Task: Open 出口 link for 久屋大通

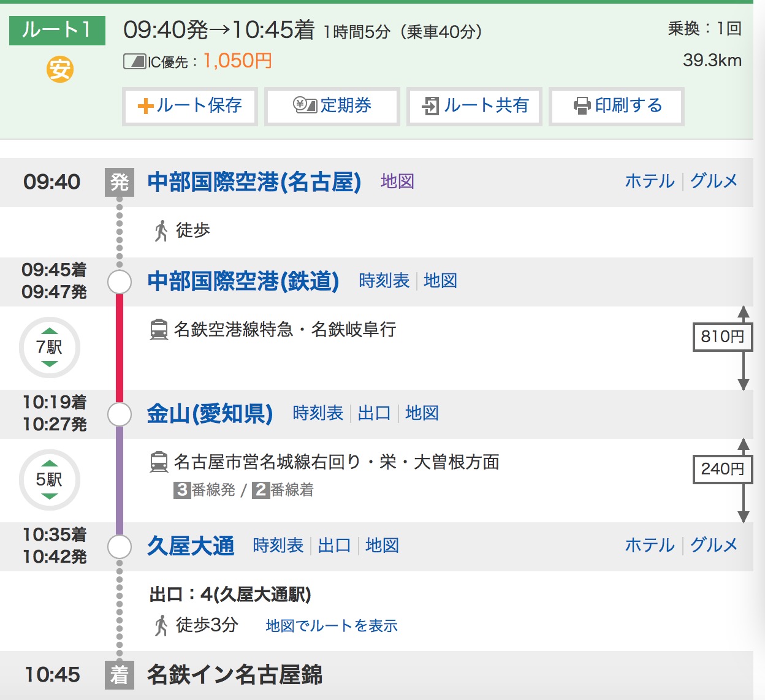Action: tap(334, 545)
